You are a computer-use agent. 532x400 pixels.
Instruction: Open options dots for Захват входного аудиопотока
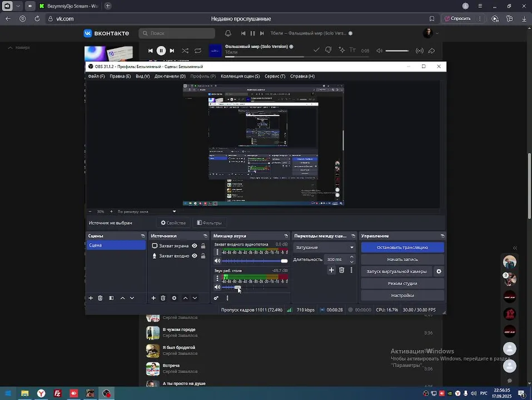(x=217, y=252)
